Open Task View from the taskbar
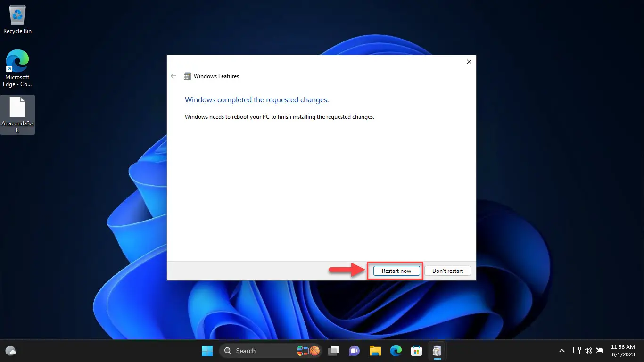 point(334,351)
